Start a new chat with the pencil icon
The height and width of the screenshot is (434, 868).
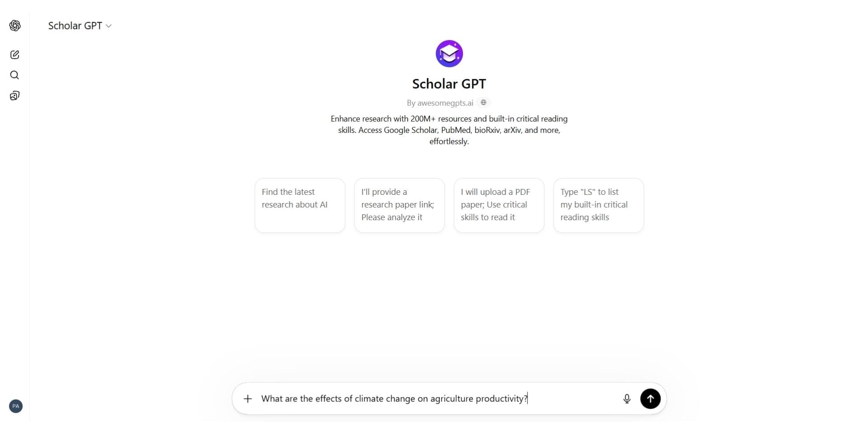15,54
